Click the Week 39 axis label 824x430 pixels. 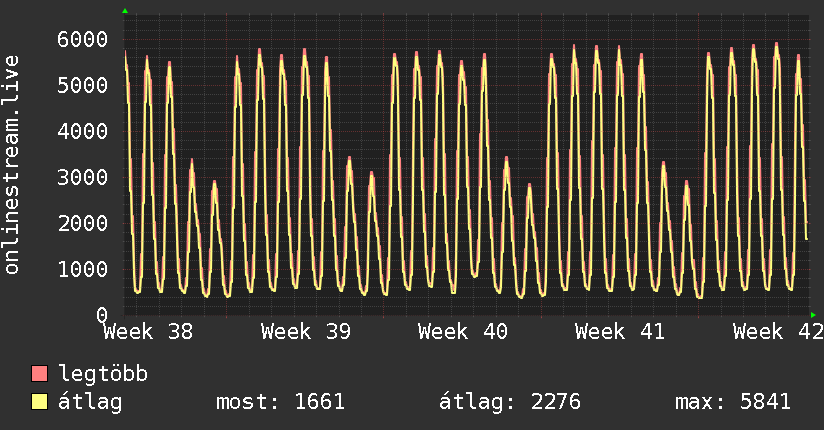[306, 332]
